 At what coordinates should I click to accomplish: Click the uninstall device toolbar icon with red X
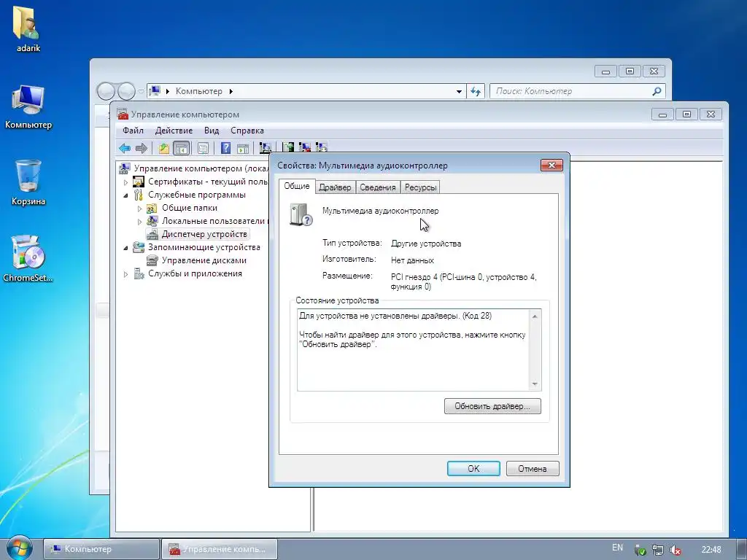point(304,148)
